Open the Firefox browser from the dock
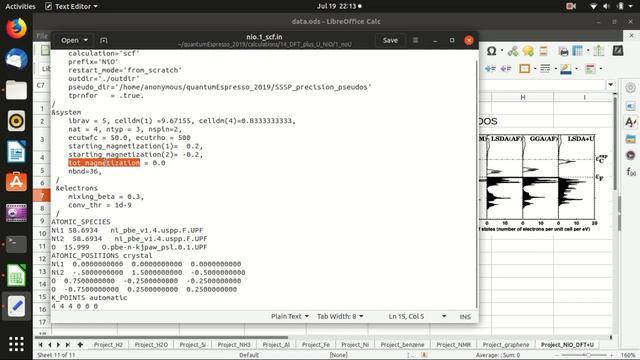Screen dimensions: 640x360 [x=16, y=29]
